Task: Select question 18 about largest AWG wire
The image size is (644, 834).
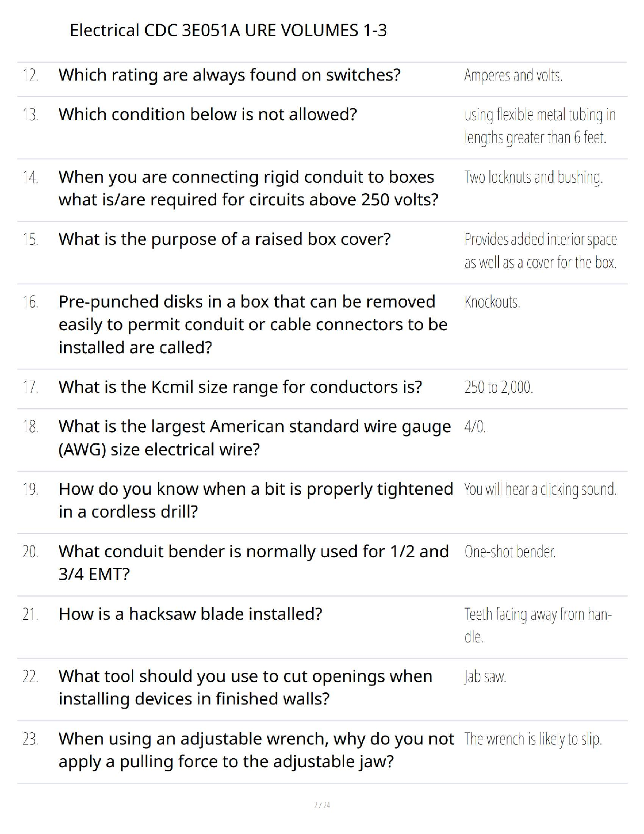Action: point(255,438)
